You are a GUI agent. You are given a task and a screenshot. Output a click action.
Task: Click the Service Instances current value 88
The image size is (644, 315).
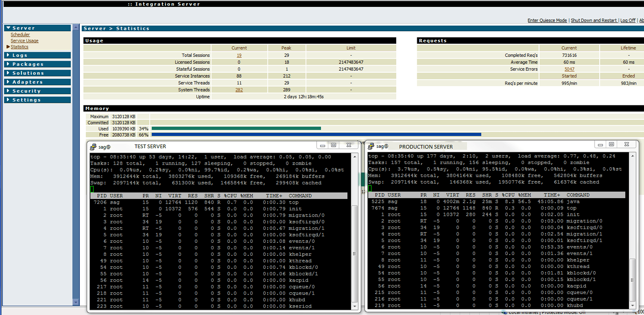[239, 76]
